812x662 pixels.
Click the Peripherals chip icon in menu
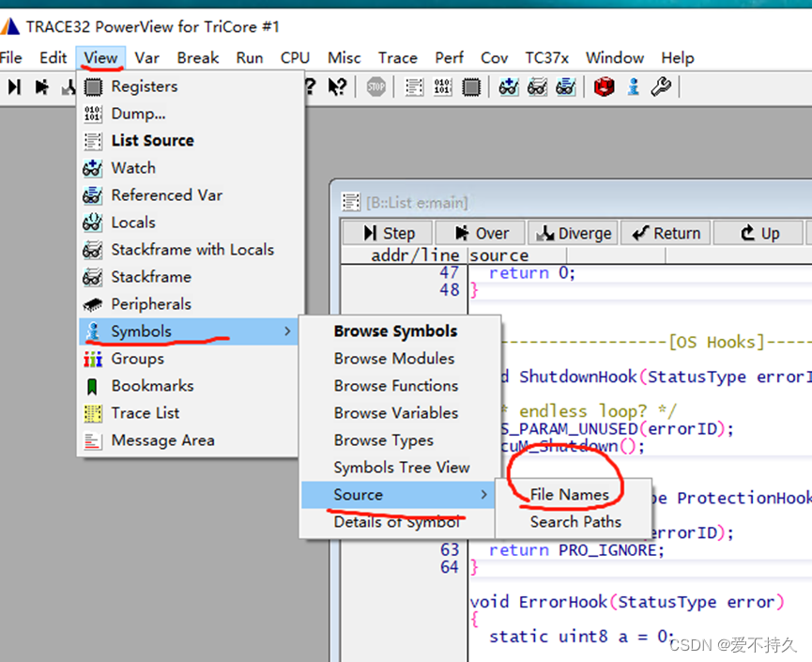tap(93, 304)
